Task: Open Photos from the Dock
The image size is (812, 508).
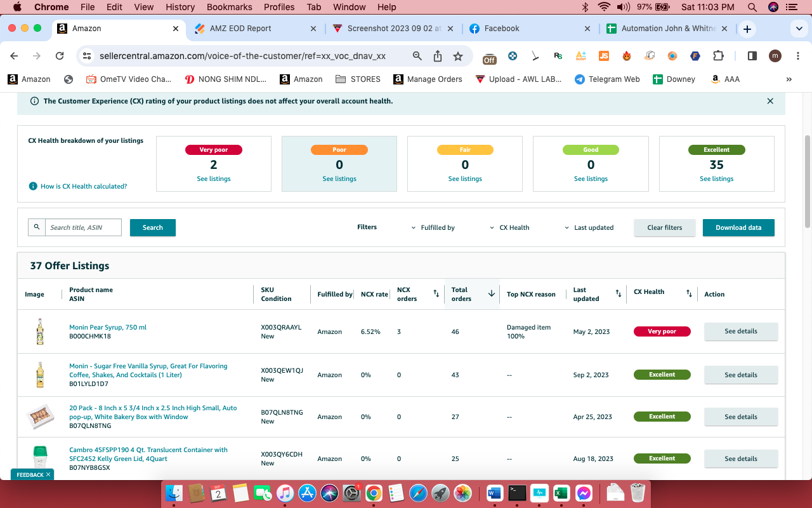Action: pyautogui.click(x=462, y=493)
